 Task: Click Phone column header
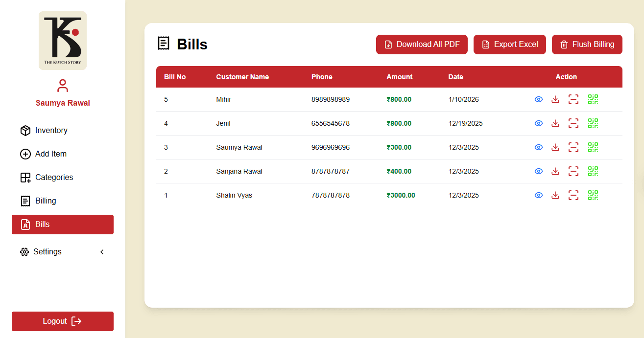[x=322, y=77]
